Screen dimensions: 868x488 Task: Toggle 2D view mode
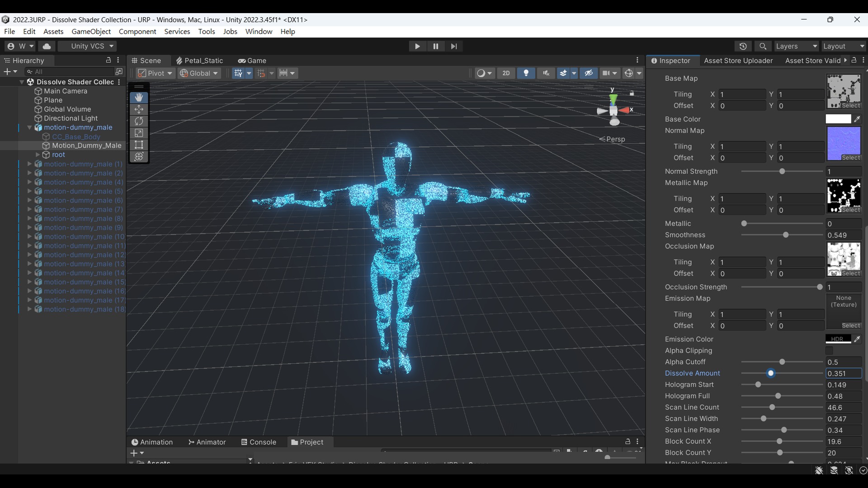[x=506, y=73]
